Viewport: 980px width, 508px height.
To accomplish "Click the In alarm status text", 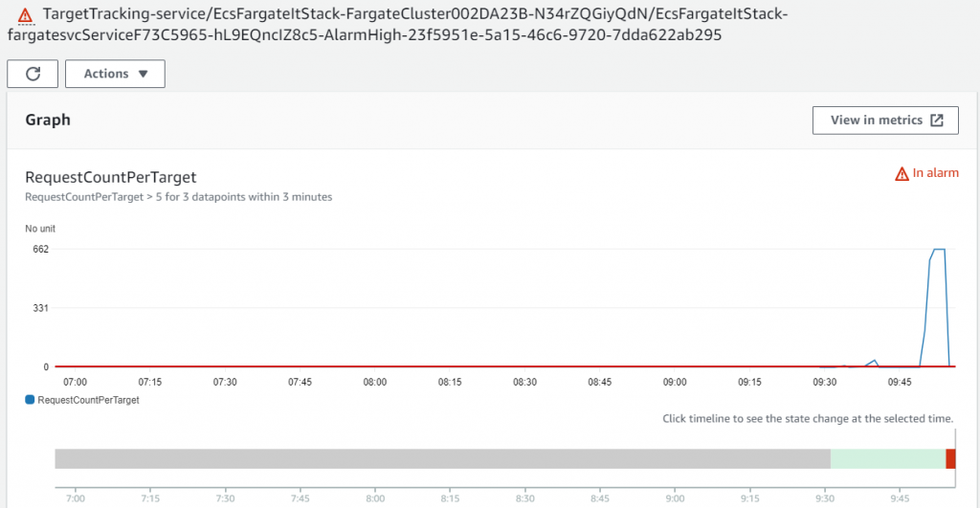I will (x=935, y=173).
